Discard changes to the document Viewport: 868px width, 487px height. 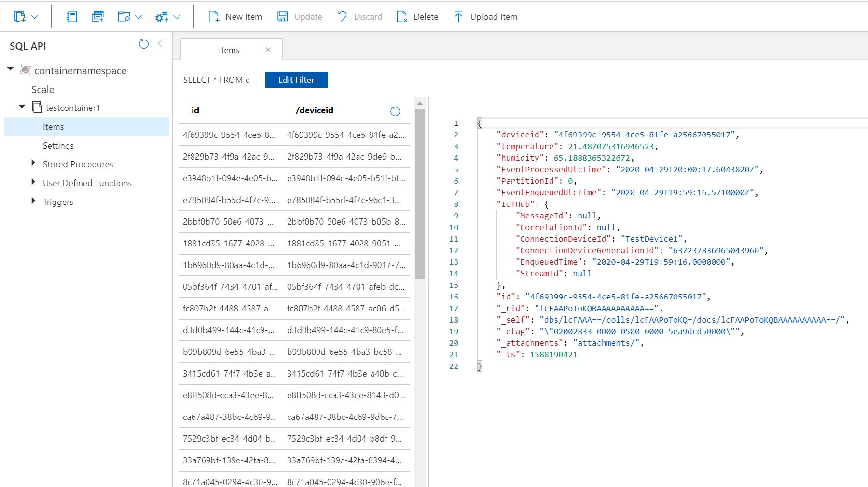(x=359, y=16)
